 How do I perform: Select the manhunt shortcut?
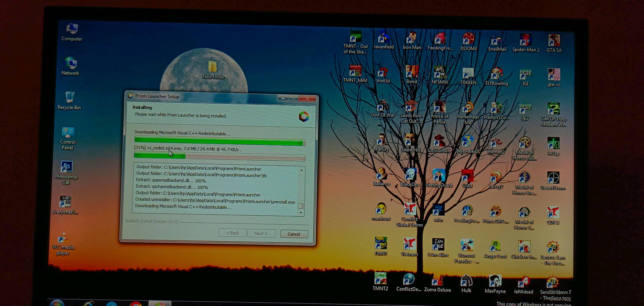coord(381,212)
